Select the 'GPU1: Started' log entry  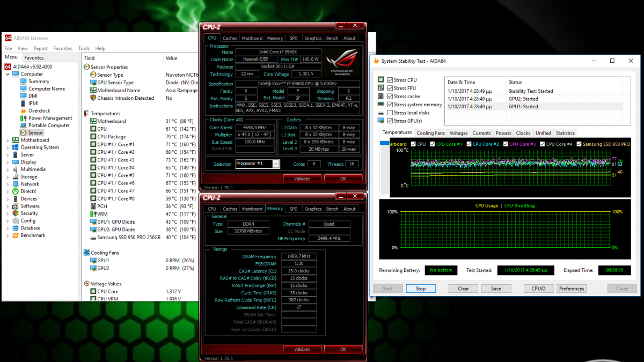pyautogui.click(x=538, y=106)
